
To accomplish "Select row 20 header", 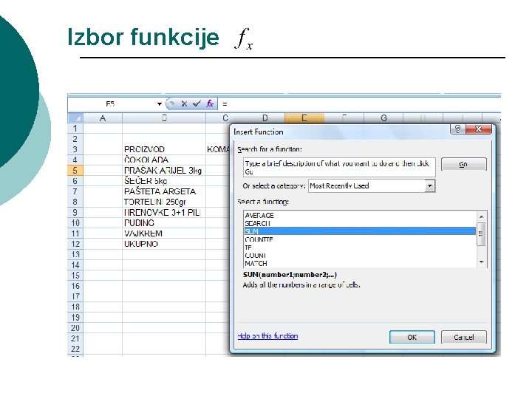I will (75, 328).
